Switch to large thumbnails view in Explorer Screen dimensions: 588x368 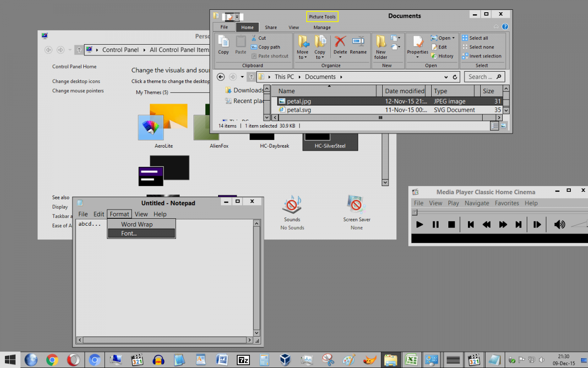coord(503,126)
